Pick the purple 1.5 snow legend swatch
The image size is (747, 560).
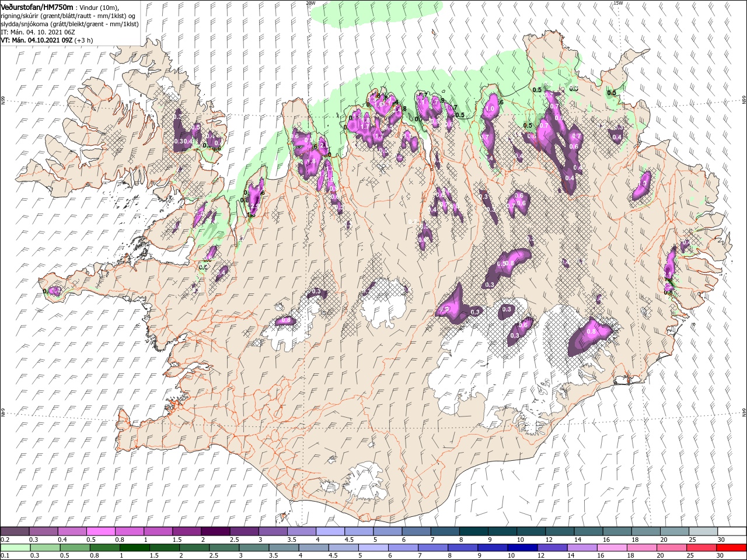coord(187,531)
